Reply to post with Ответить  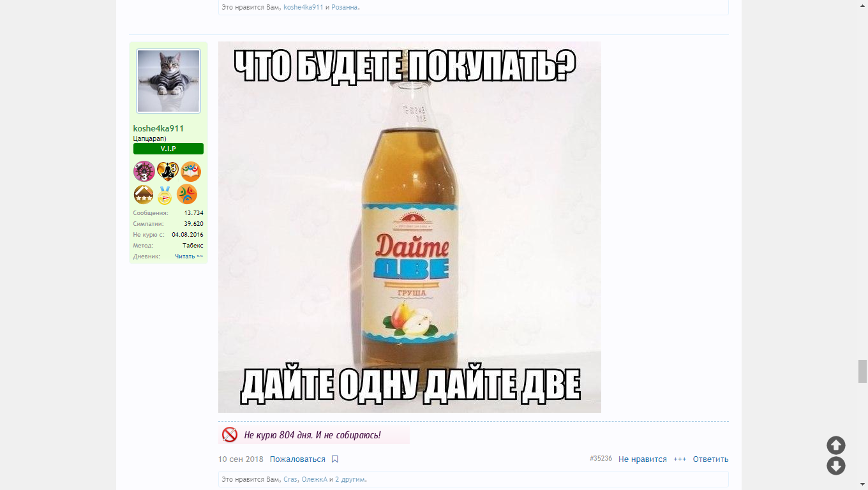pos(710,459)
